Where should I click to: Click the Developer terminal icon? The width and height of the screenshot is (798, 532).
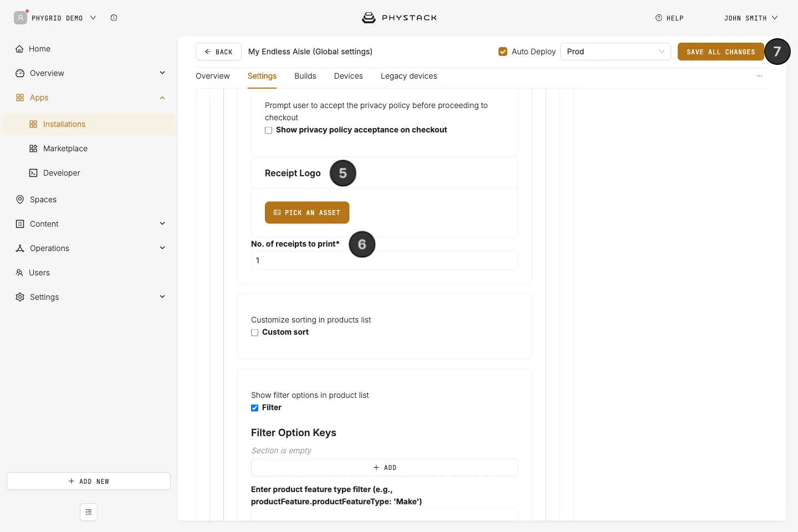33,173
